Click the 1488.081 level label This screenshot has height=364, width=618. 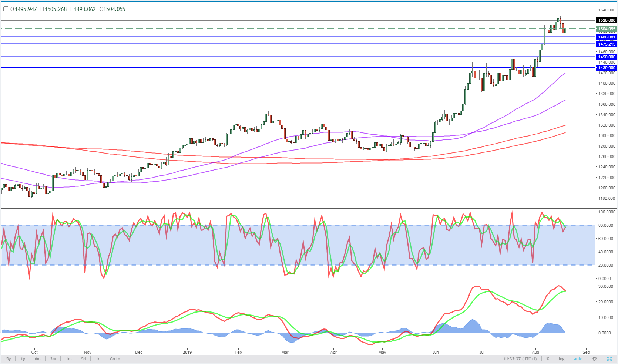[607, 37]
